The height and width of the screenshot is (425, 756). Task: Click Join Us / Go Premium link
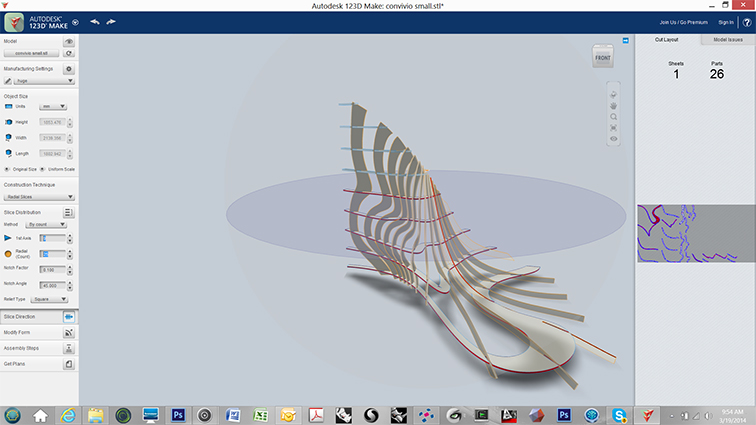tap(683, 22)
